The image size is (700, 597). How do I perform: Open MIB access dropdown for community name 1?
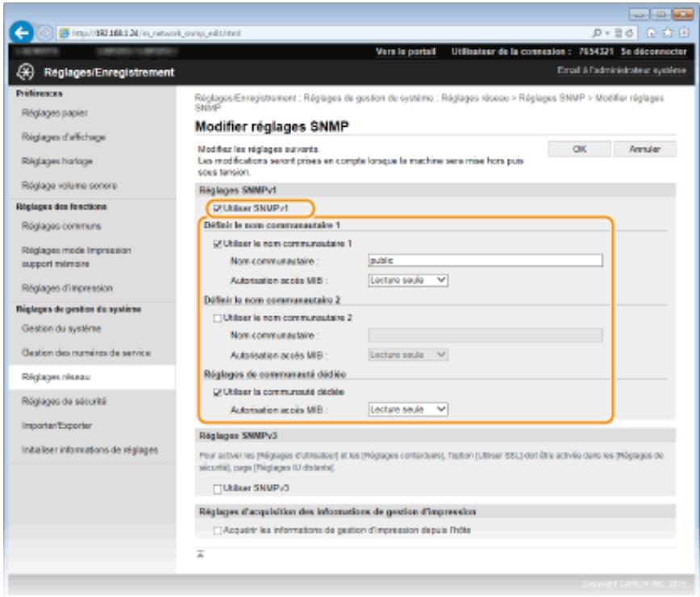407,280
